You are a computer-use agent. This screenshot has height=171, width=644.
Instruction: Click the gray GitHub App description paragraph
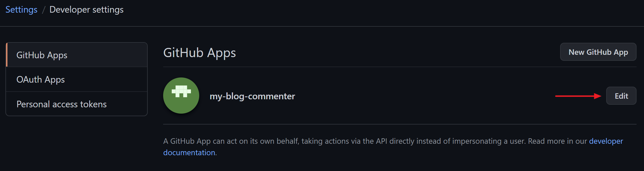click(x=393, y=147)
